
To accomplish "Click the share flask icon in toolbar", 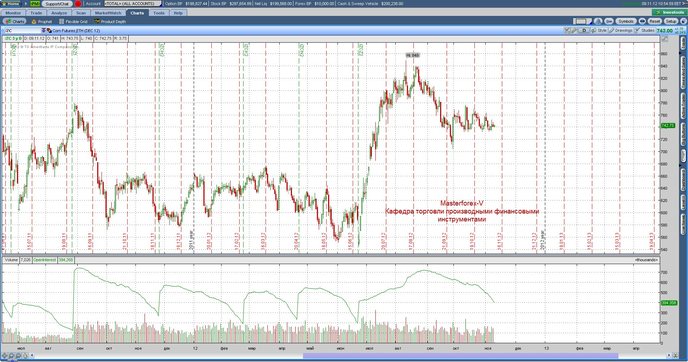I will [x=598, y=21].
